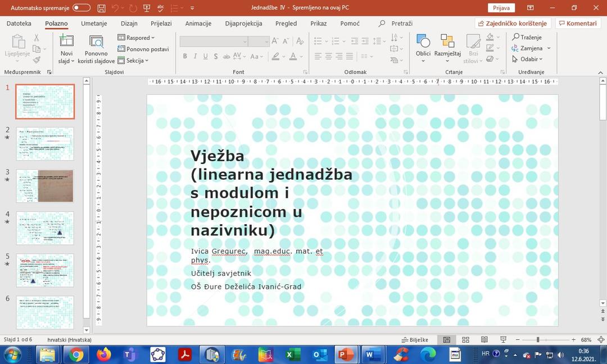Open the Oblici shapes gallery
This screenshot has width=607, height=364.
tap(423, 46)
